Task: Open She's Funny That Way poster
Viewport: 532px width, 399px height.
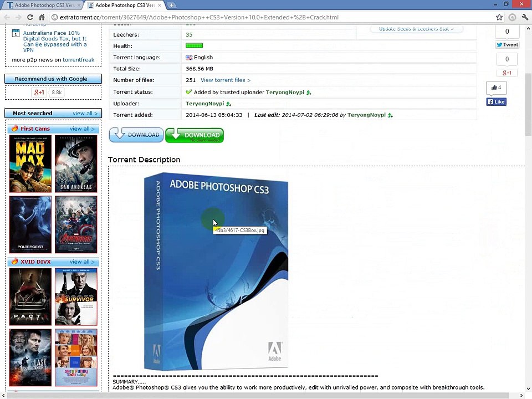Action: pyautogui.click(x=76, y=357)
